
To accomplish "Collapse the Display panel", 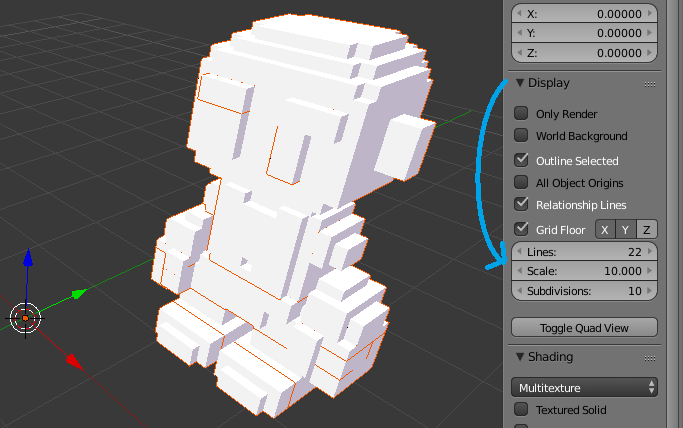I will tap(520, 82).
